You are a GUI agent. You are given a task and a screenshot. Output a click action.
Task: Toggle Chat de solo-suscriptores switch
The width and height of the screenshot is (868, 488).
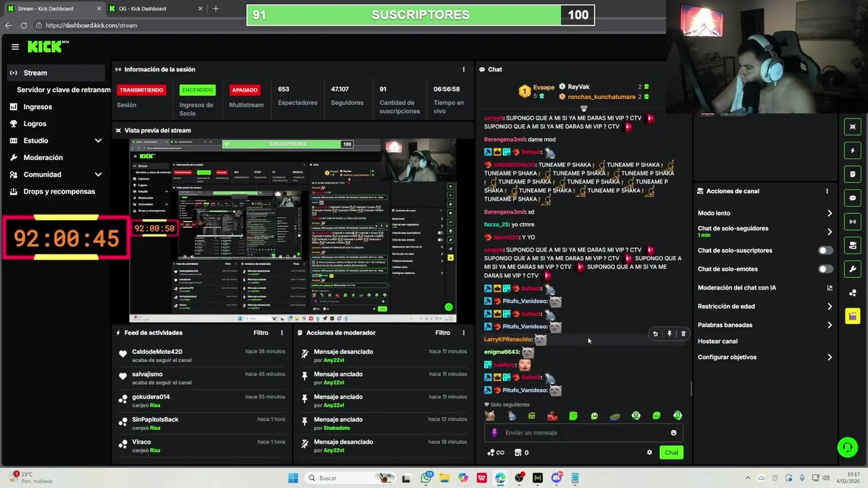click(825, 250)
